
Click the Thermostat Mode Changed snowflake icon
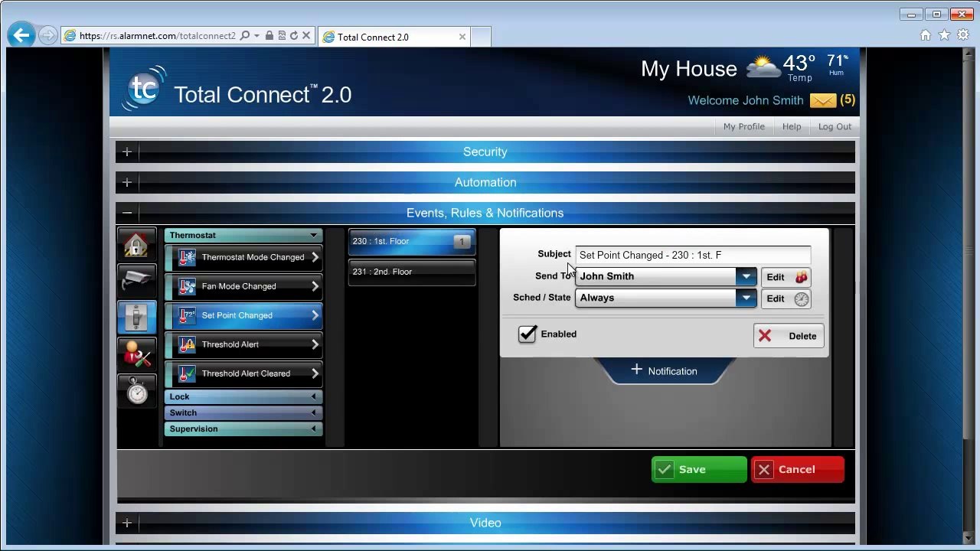click(x=187, y=257)
